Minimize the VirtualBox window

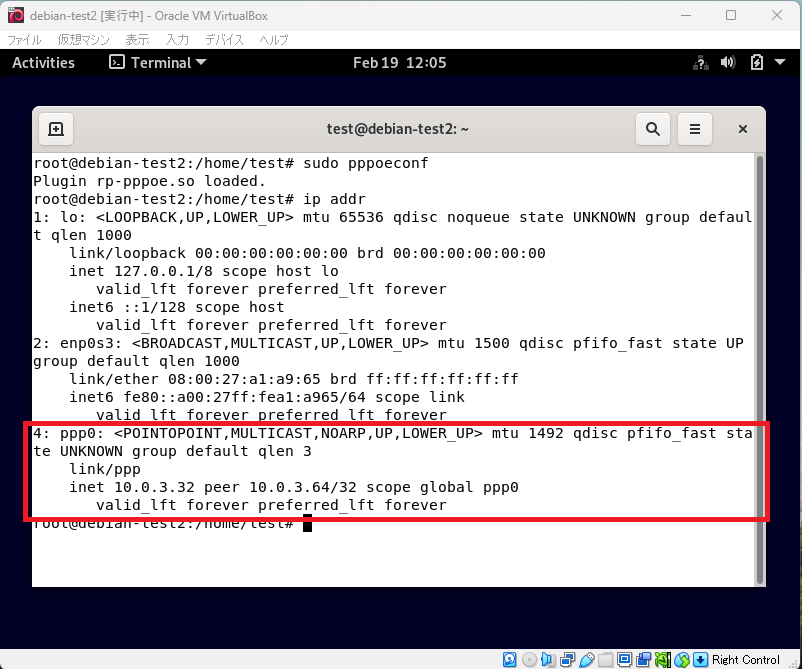point(686,15)
